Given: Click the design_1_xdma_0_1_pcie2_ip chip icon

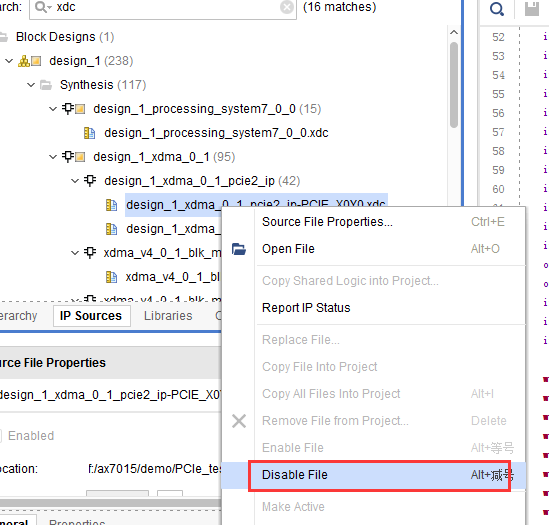Looking at the screenshot, I should point(90,181).
